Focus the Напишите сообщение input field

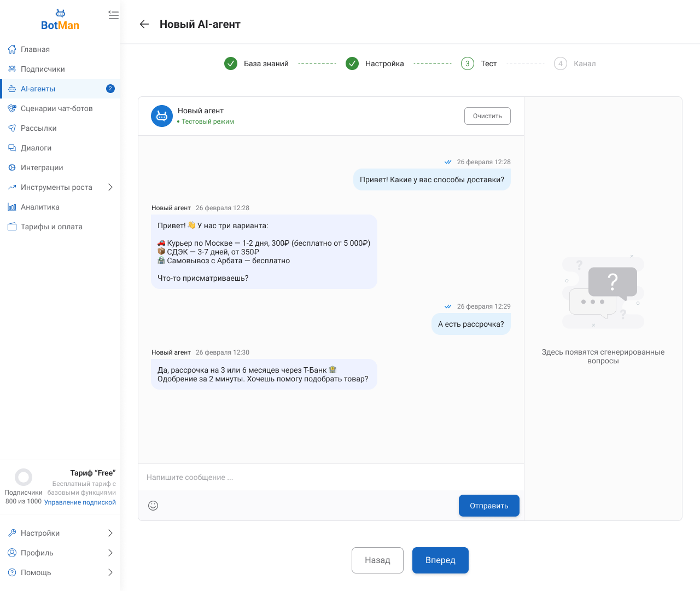tap(328, 477)
